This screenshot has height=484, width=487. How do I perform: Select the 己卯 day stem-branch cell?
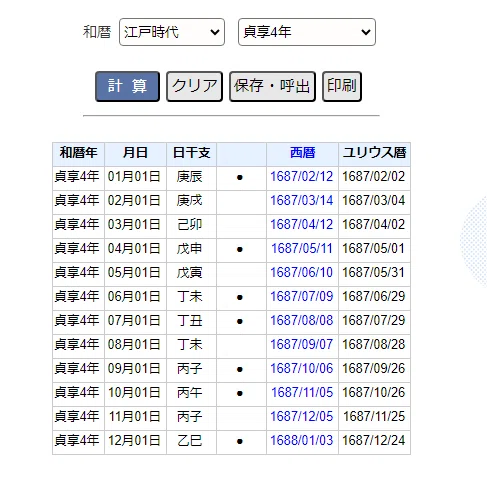[x=191, y=225]
